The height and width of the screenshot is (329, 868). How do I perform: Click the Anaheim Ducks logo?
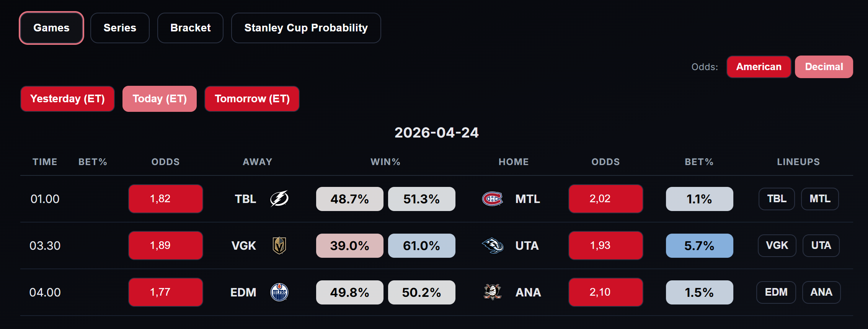[493, 292]
